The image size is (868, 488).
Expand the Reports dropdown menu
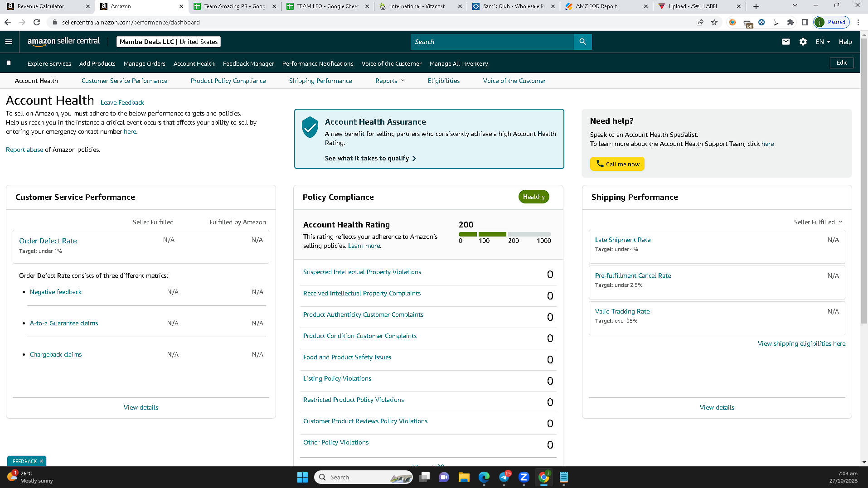pyautogui.click(x=390, y=81)
